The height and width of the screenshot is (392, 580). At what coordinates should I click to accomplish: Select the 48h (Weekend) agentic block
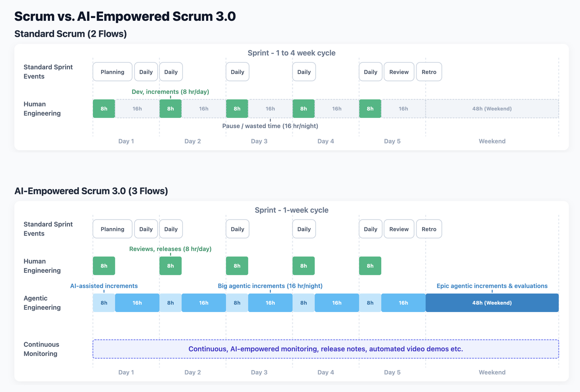tap(492, 303)
